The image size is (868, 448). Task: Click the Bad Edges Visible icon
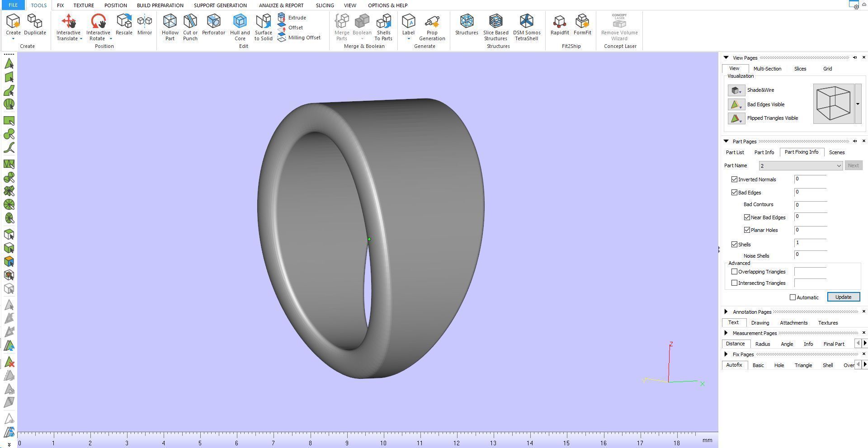point(736,104)
